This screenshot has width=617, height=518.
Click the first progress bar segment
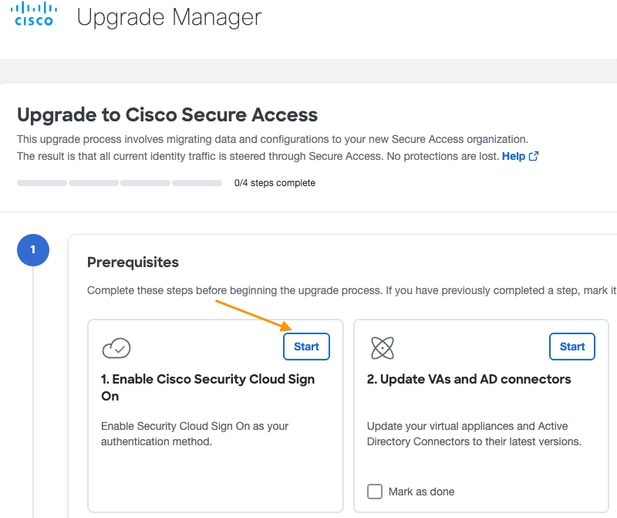point(42,183)
